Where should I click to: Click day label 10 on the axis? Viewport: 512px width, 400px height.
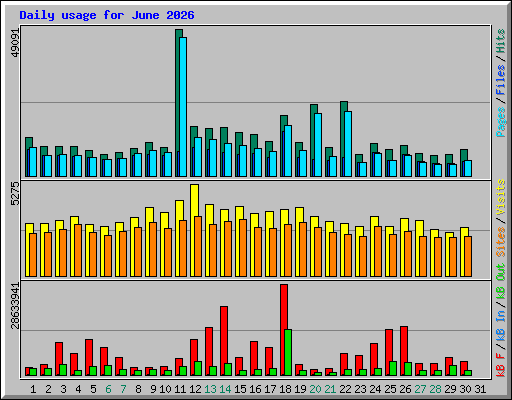[165, 389]
